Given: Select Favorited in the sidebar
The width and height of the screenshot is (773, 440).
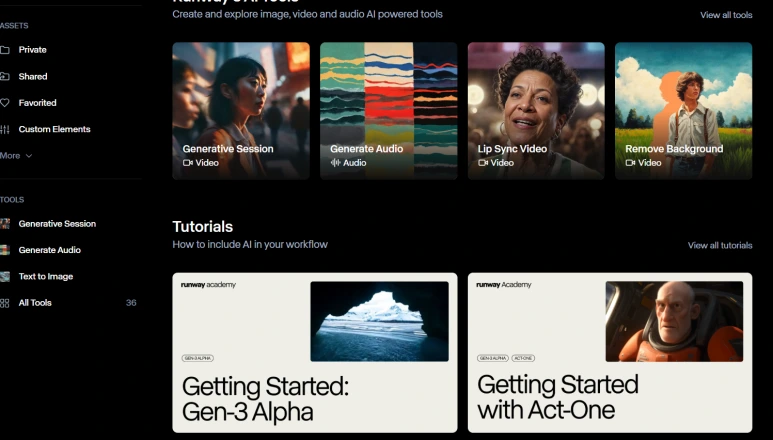Looking at the screenshot, I should [x=37, y=103].
